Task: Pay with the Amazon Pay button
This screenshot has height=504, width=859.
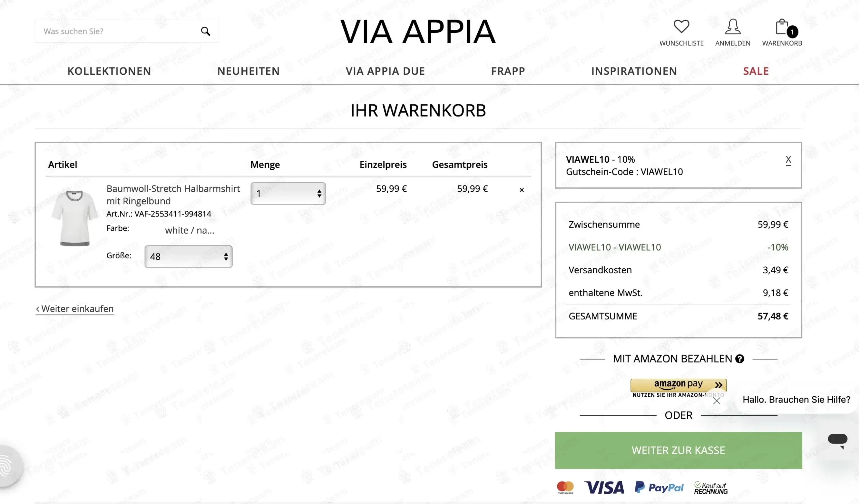Action: tap(678, 385)
